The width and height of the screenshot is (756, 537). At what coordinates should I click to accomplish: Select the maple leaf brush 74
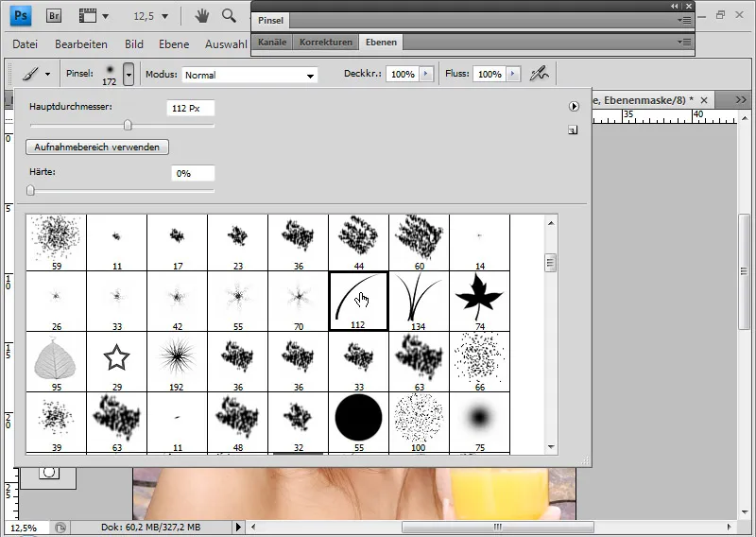[x=480, y=301]
